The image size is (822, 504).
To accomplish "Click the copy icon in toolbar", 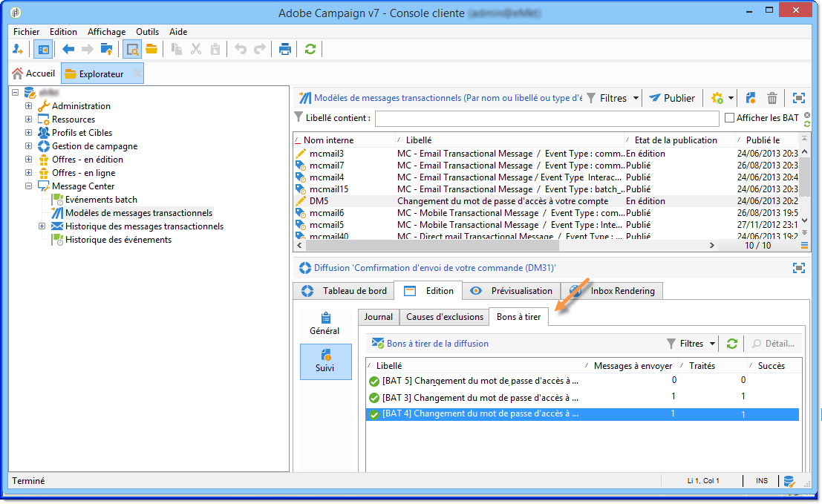I will [177, 49].
